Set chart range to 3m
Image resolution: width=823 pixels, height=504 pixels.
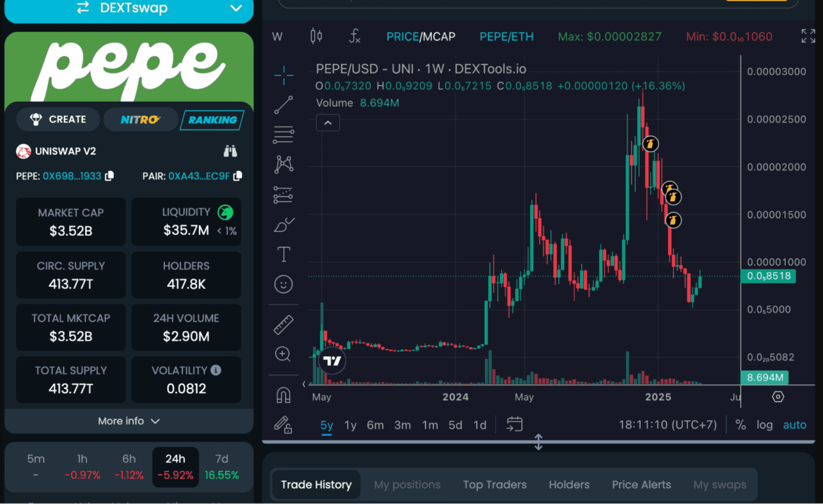click(x=402, y=425)
